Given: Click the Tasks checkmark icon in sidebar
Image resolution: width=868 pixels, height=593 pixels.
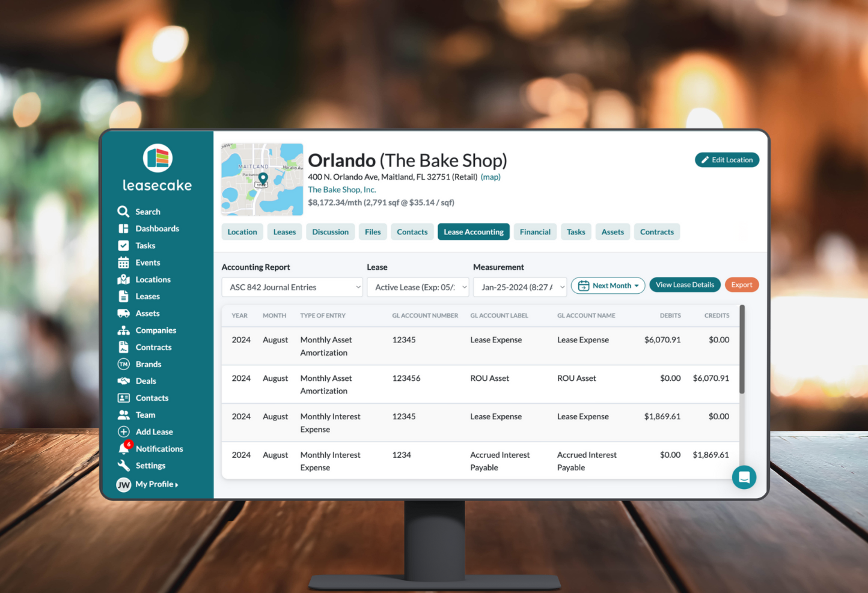Looking at the screenshot, I should coord(123,245).
